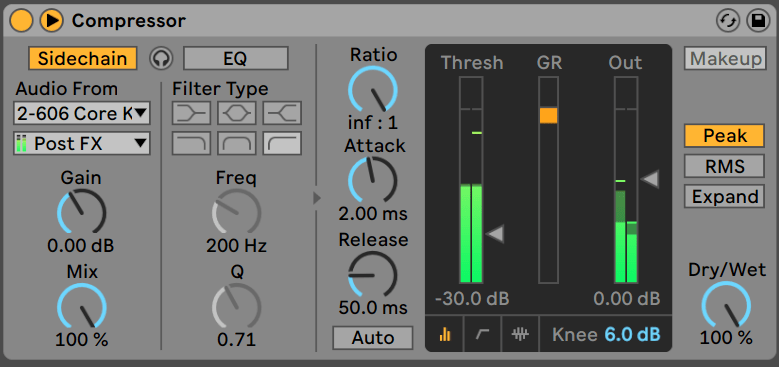Switch to activity waveform view
The image size is (779, 367).
[520, 335]
